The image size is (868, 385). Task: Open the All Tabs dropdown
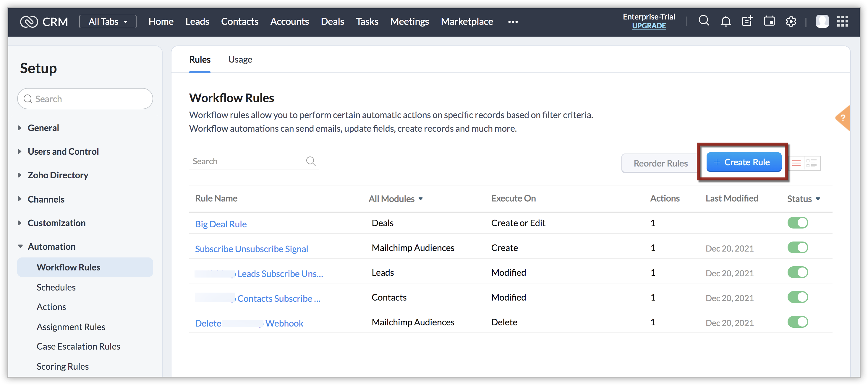click(x=108, y=22)
